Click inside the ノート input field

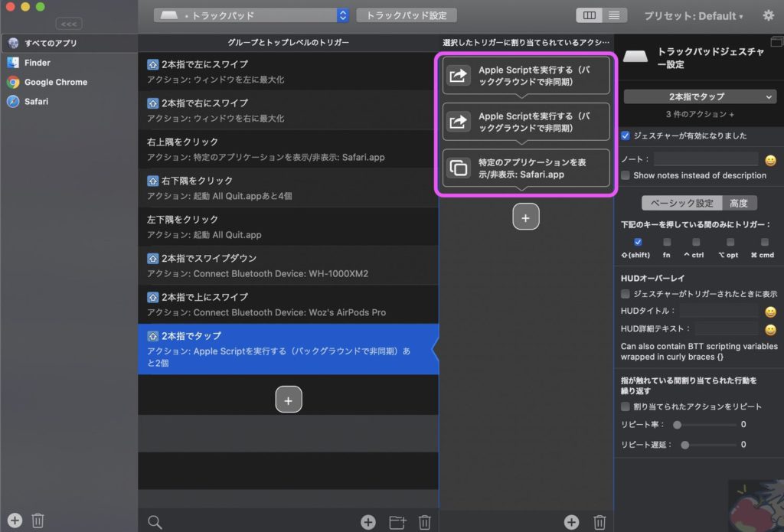[706, 160]
